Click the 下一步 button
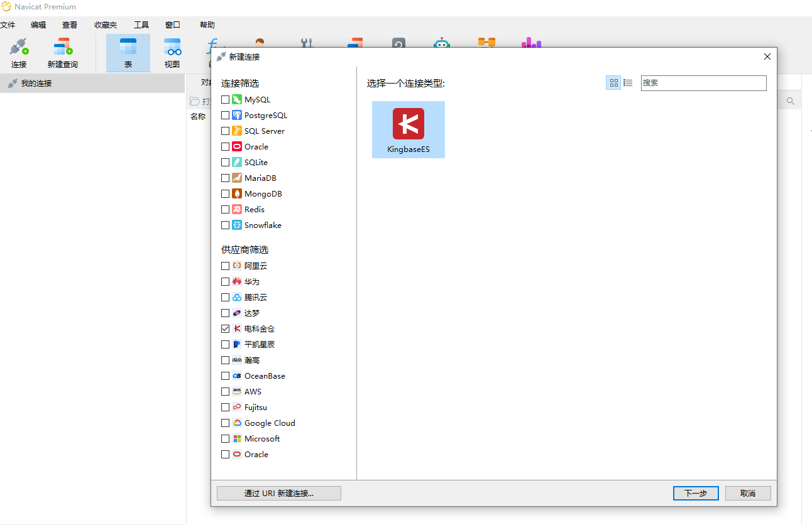The image size is (812, 525). coord(695,493)
